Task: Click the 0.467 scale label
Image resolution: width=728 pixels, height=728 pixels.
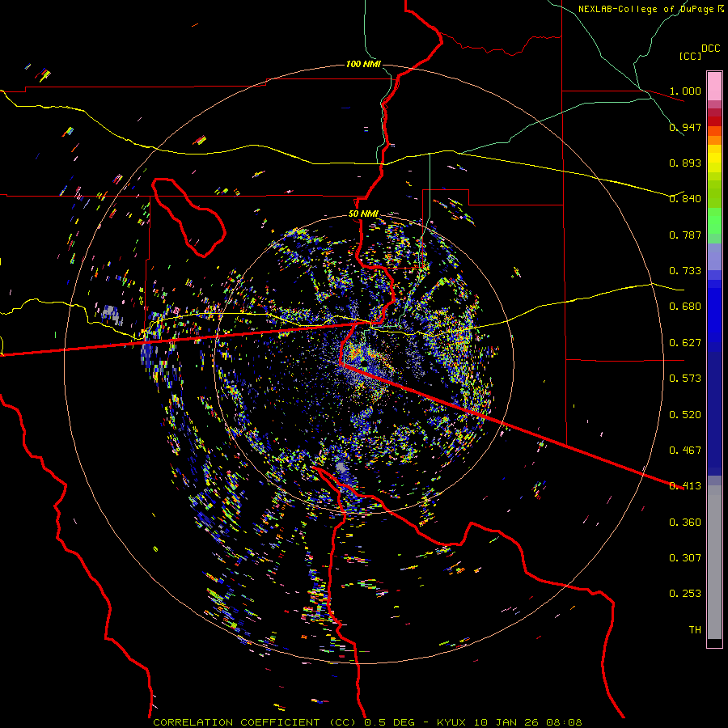Action: [x=685, y=451]
